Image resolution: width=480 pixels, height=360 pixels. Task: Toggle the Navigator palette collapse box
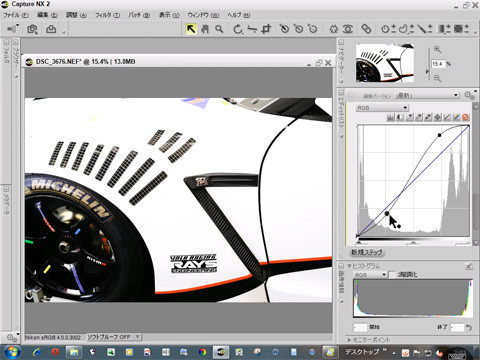[x=341, y=42]
